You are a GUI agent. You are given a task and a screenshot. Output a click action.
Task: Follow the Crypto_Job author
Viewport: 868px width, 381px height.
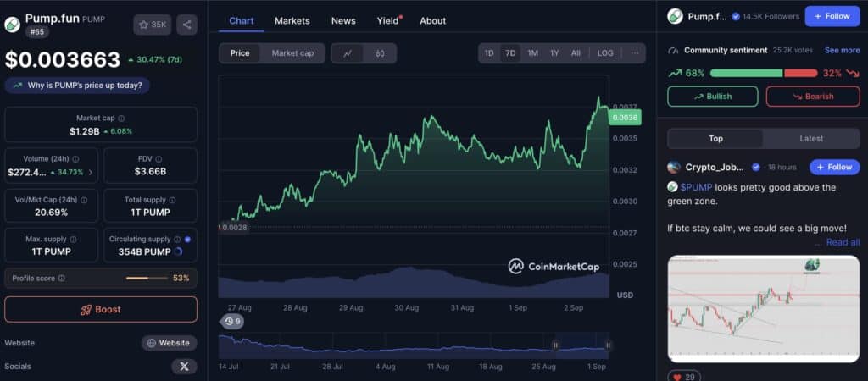coord(834,167)
